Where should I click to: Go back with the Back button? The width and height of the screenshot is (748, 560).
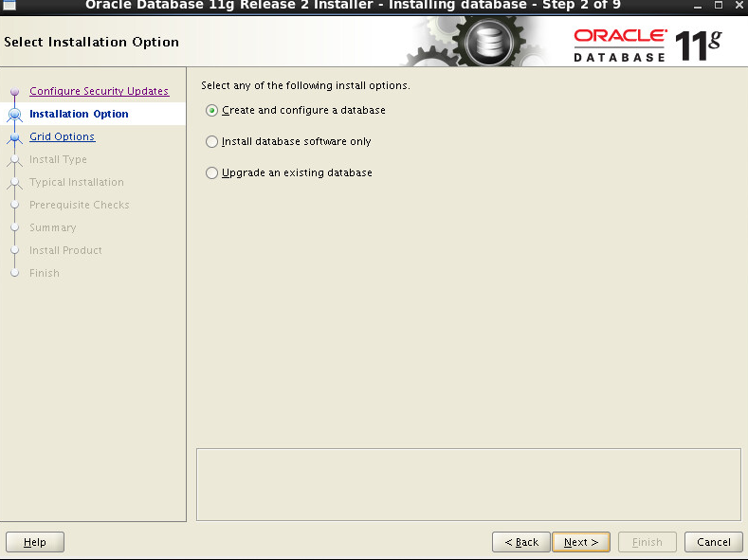click(520, 542)
